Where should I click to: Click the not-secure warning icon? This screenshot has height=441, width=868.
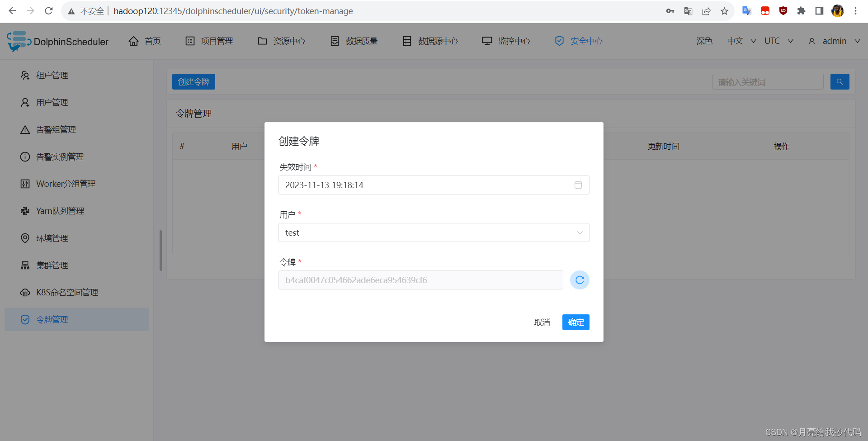tap(71, 11)
